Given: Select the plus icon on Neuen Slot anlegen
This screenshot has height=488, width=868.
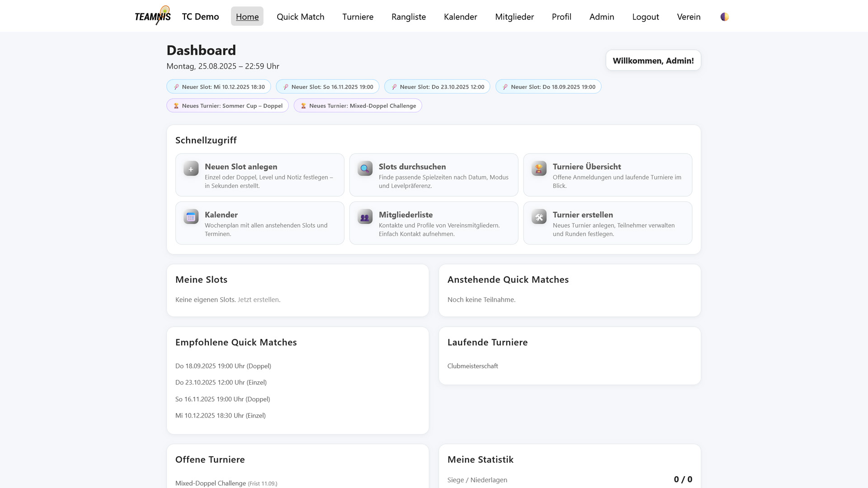Looking at the screenshot, I should click(190, 169).
